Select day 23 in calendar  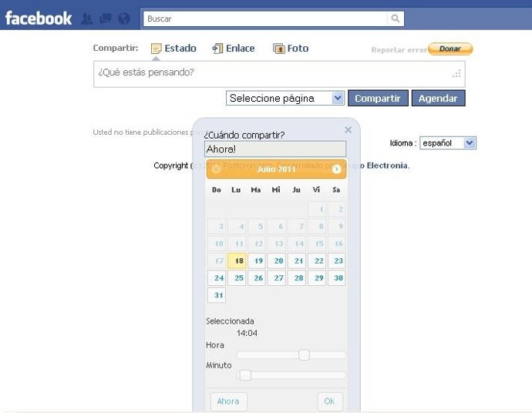(337, 260)
